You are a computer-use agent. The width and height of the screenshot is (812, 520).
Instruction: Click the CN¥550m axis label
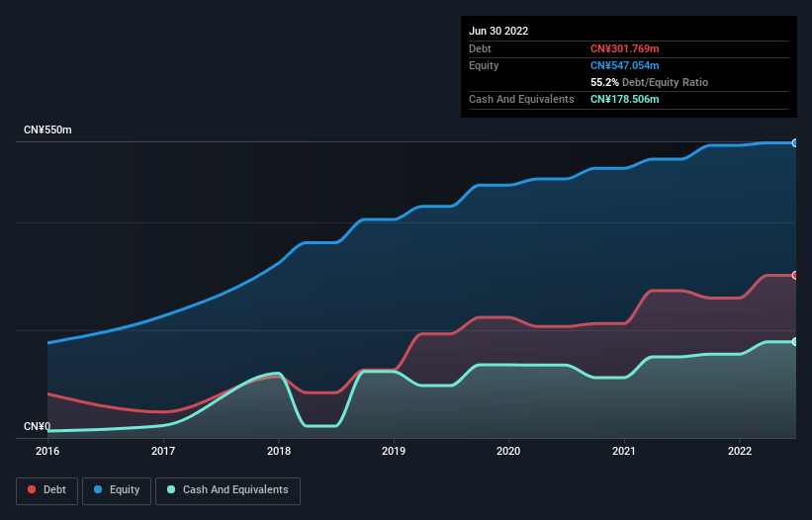[x=47, y=130]
